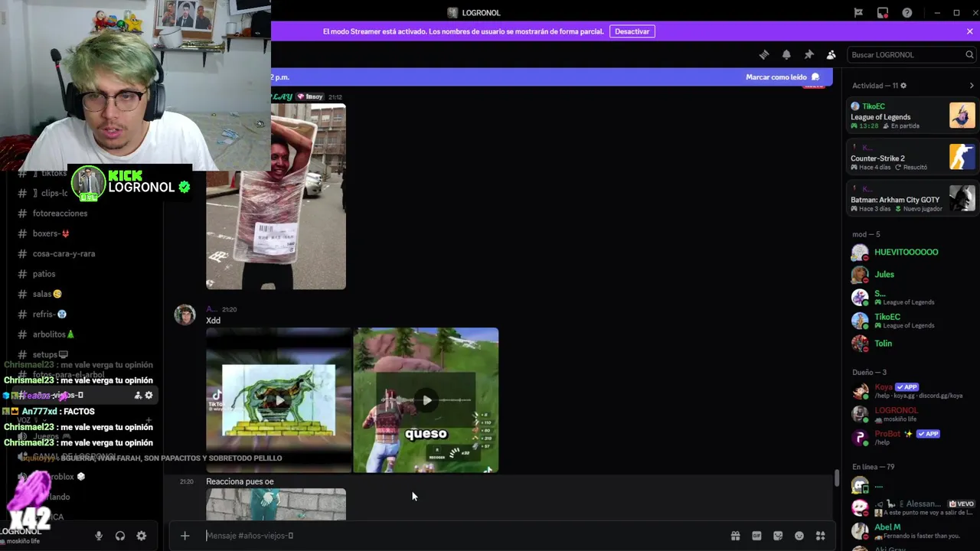Click Marcar como leído button
Viewport: 980px width, 551px height.
(782, 77)
